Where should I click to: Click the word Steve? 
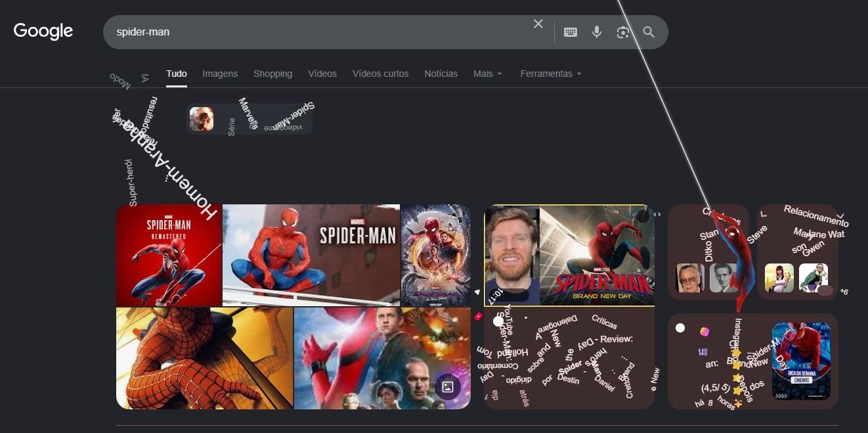[757, 235]
